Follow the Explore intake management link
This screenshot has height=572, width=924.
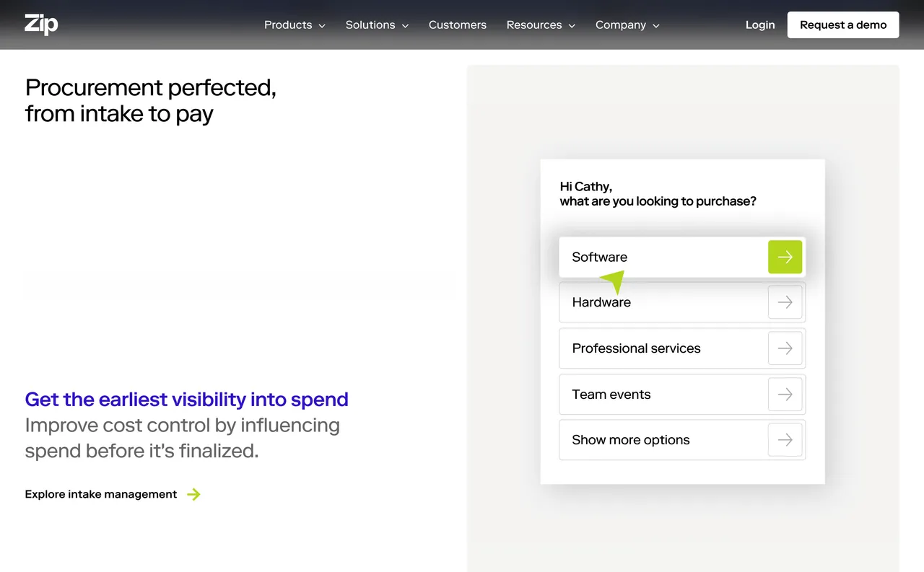(100, 494)
